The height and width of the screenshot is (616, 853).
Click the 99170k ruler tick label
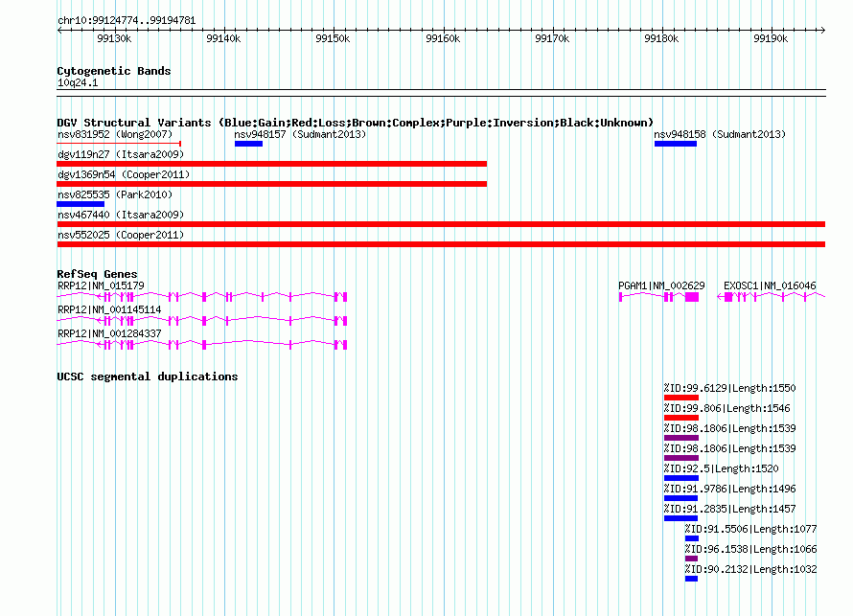tap(552, 38)
